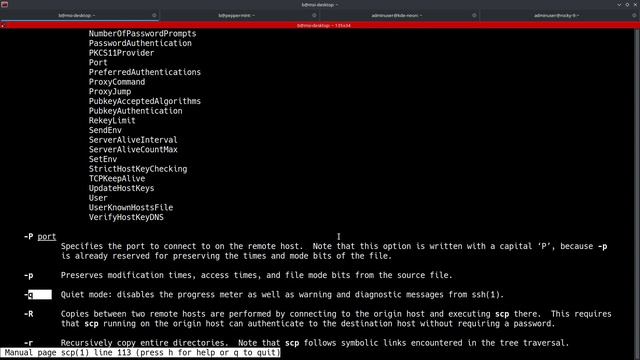Close the bd@msi-desktop tab
The width and height of the screenshot is (640, 360).
click(x=154, y=16)
